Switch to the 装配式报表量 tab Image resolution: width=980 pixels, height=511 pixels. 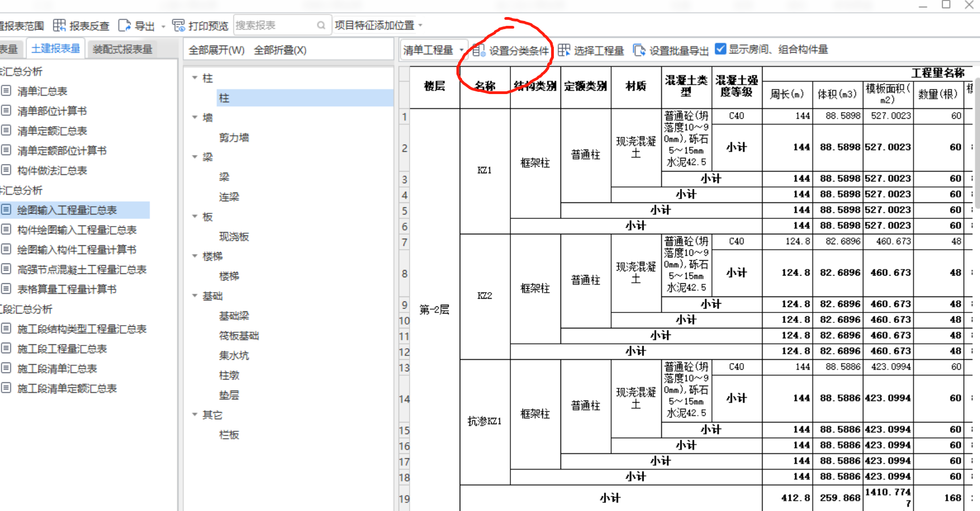(122, 49)
